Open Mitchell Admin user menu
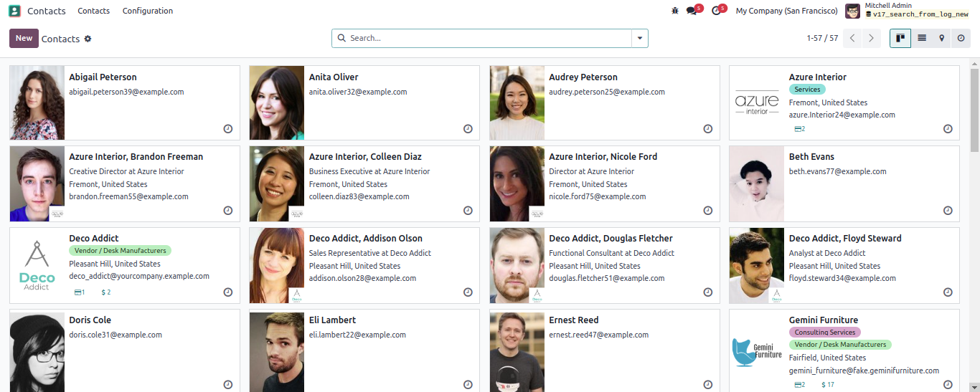 pos(908,10)
